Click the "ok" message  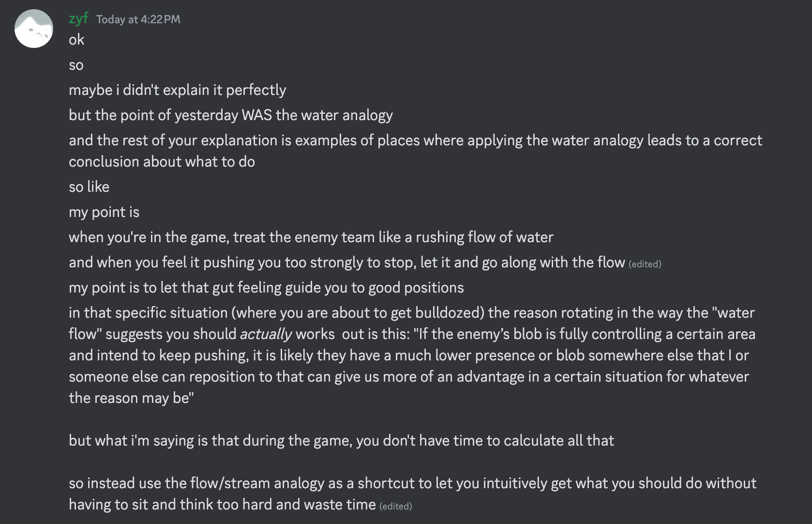tap(76, 40)
